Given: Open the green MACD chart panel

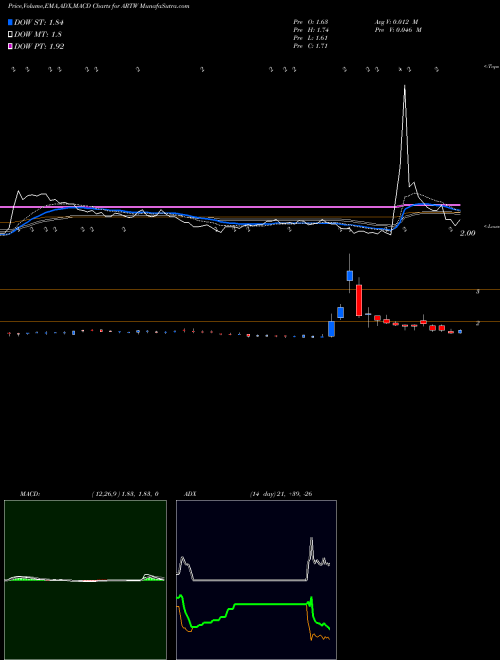Looking at the screenshot, I should click(x=85, y=580).
